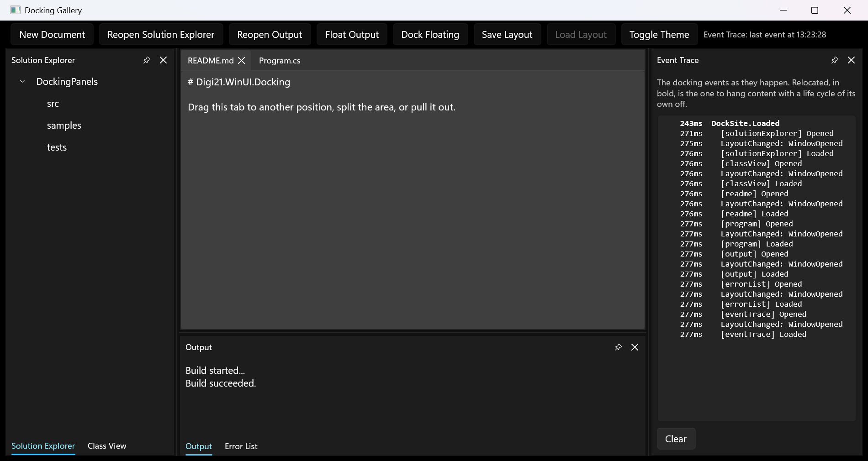Image resolution: width=868 pixels, height=461 pixels.
Task: Click the '# Digi21.WinUI.Docking' heading text
Action: point(239,82)
